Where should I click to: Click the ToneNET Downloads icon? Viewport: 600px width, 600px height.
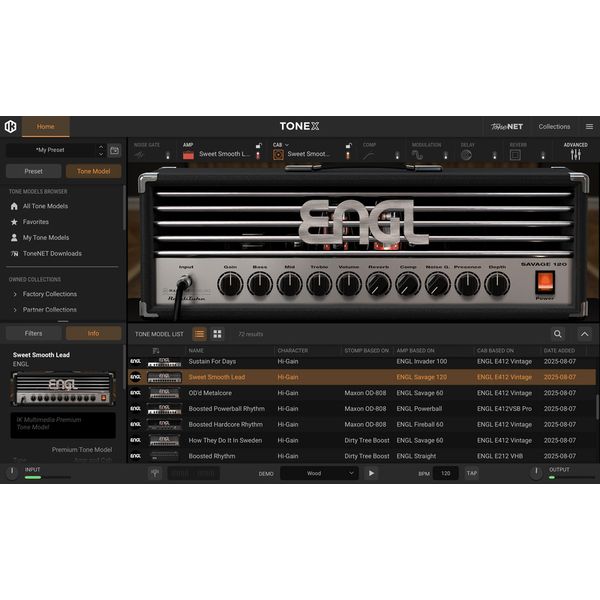[14, 254]
